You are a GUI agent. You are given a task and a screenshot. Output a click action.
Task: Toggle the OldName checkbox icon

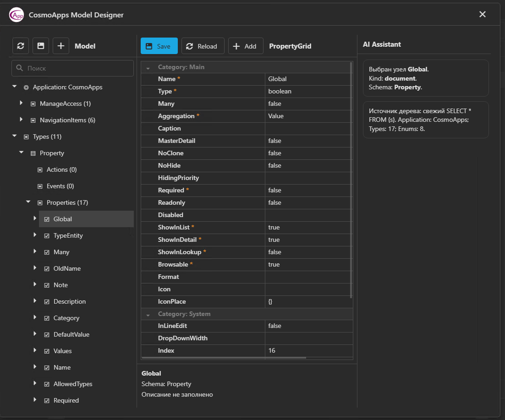pos(47,269)
